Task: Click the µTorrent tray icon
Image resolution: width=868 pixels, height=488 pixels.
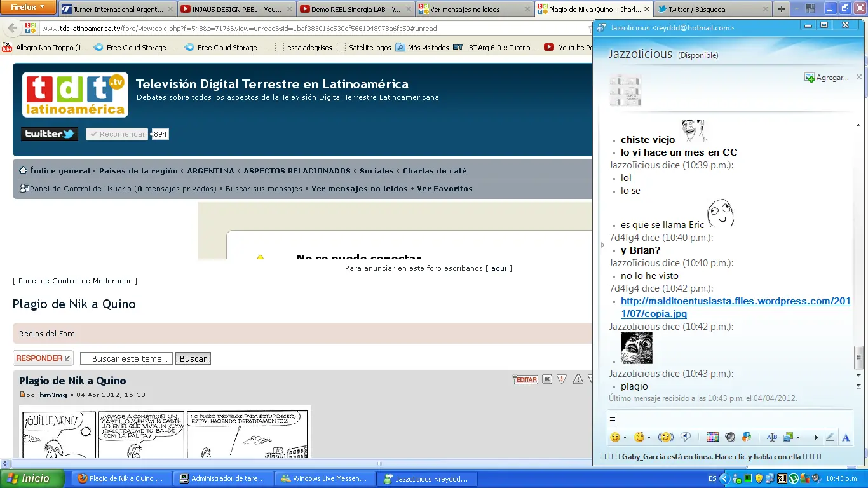Action: point(794,478)
